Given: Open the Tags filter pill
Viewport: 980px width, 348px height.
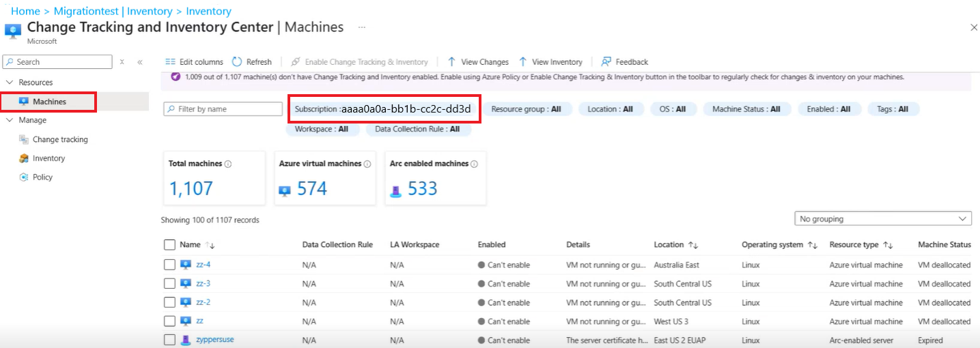Looking at the screenshot, I should pos(893,109).
